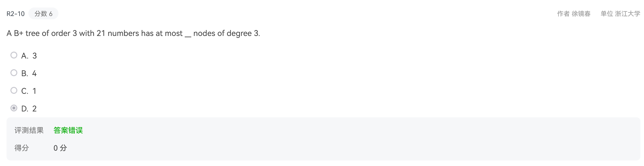Click answer text 'C. 1'
Screen dimensions: 644x166
[x=29, y=91]
